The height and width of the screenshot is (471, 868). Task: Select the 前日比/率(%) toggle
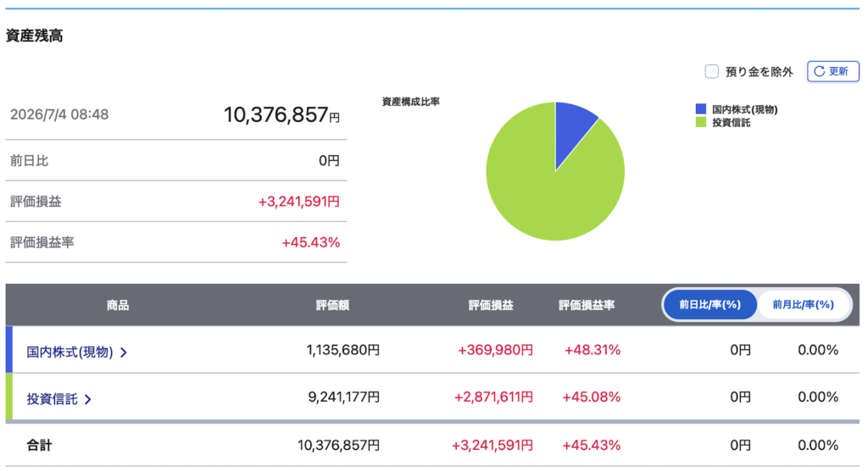(709, 304)
